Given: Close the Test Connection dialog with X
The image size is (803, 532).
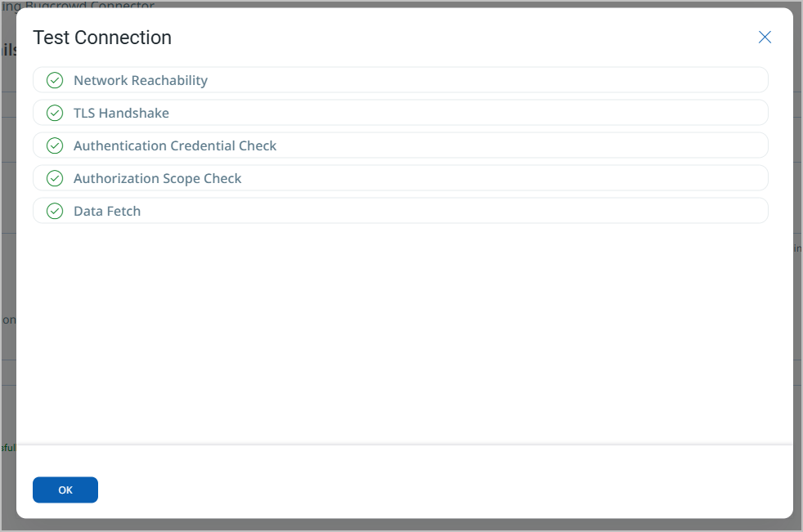Looking at the screenshot, I should point(765,37).
